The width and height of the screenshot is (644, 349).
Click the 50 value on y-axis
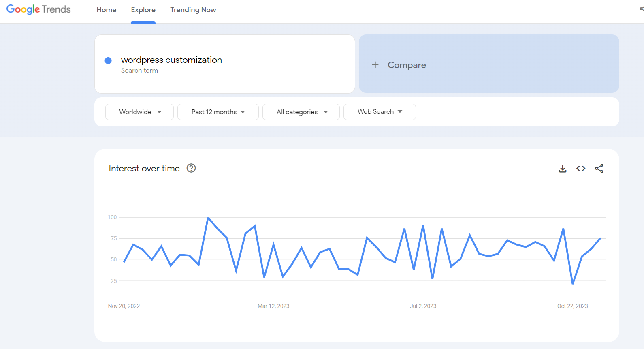point(114,259)
